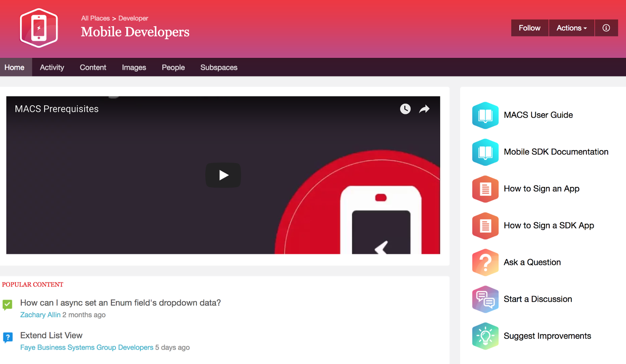
Task: Play the MACS Prerequisites video
Action: pyautogui.click(x=223, y=175)
